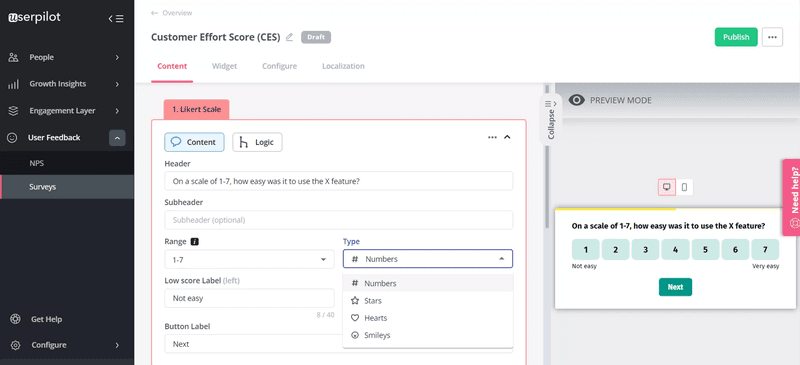The image size is (800, 365).
Task: Edit survey name with pencil icon
Action: tap(289, 37)
